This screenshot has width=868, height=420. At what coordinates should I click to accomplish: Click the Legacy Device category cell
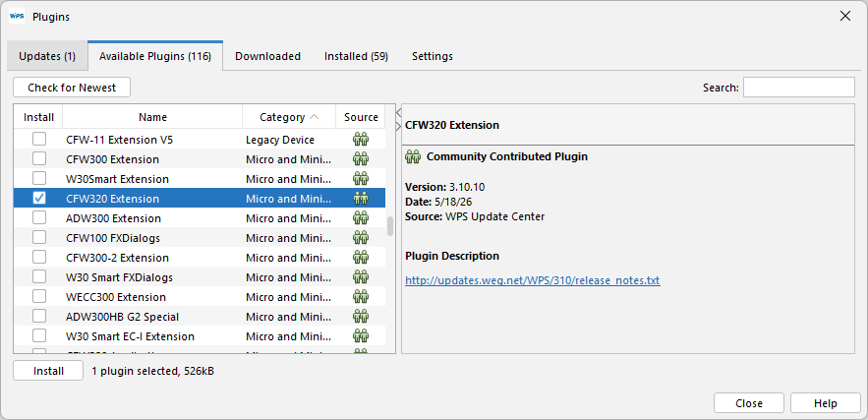pyautogui.click(x=280, y=140)
